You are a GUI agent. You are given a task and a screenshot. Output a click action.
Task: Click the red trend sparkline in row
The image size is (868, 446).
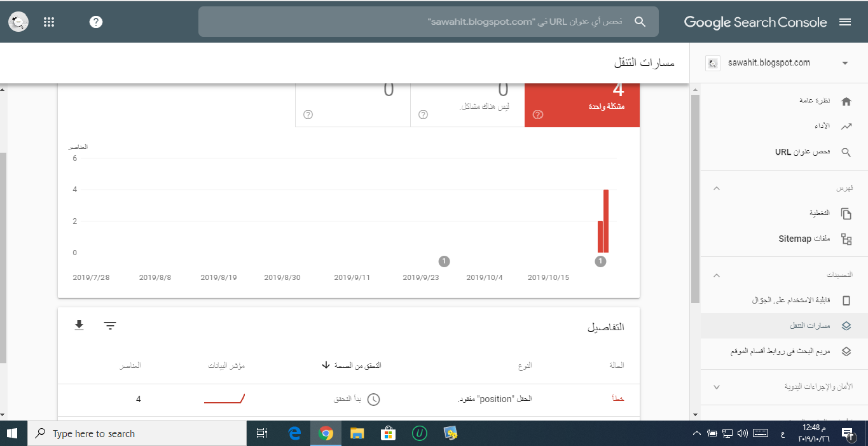pyautogui.click(x=224, y=399)
